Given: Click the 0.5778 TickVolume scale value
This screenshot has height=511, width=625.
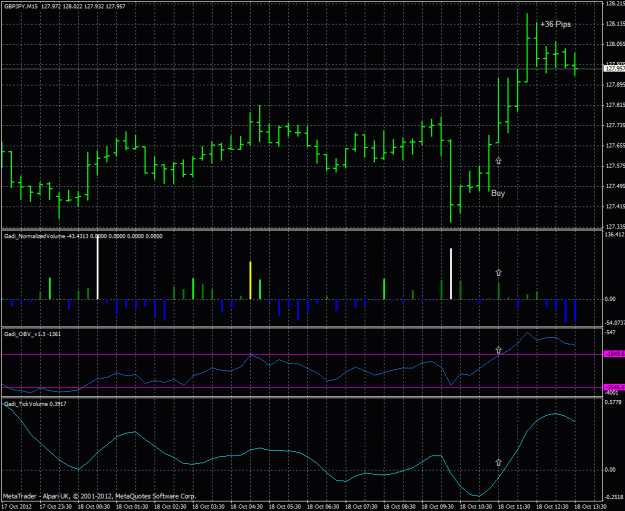Looking at the screenshot, I should tap(613, 403).
